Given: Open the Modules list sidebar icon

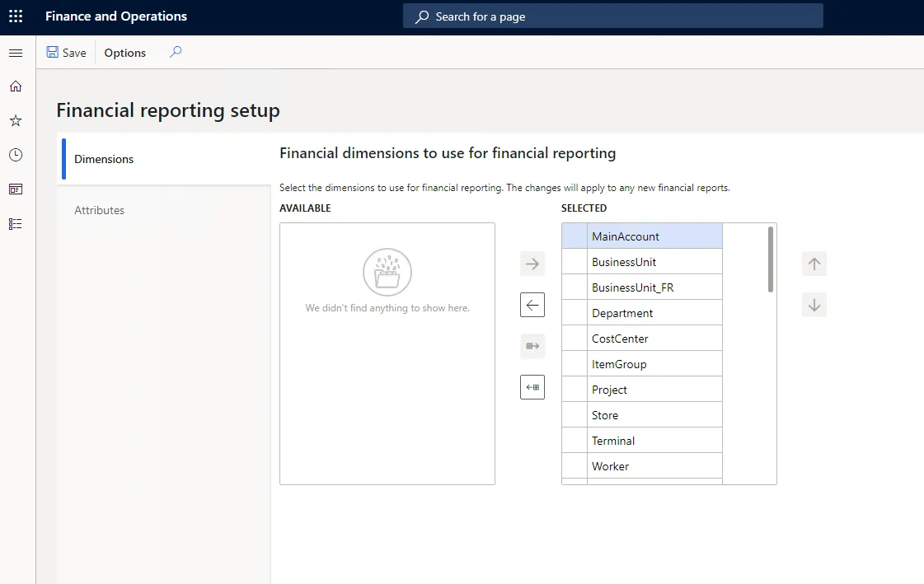Looking at the screenshot, I should coord(15,223).
